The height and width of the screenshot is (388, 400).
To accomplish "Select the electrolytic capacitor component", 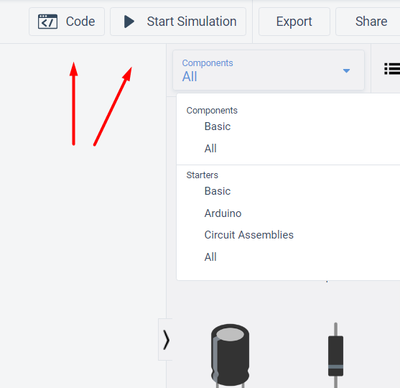I will [x=230, y=355].
